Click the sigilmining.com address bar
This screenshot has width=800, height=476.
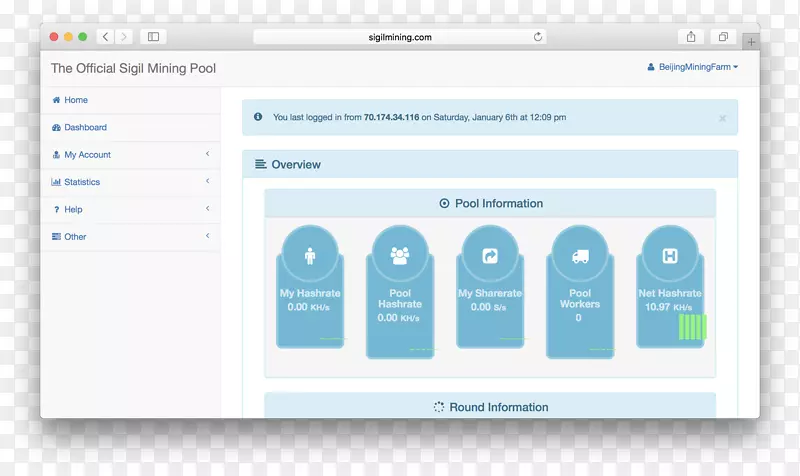(x=399, y=37)
